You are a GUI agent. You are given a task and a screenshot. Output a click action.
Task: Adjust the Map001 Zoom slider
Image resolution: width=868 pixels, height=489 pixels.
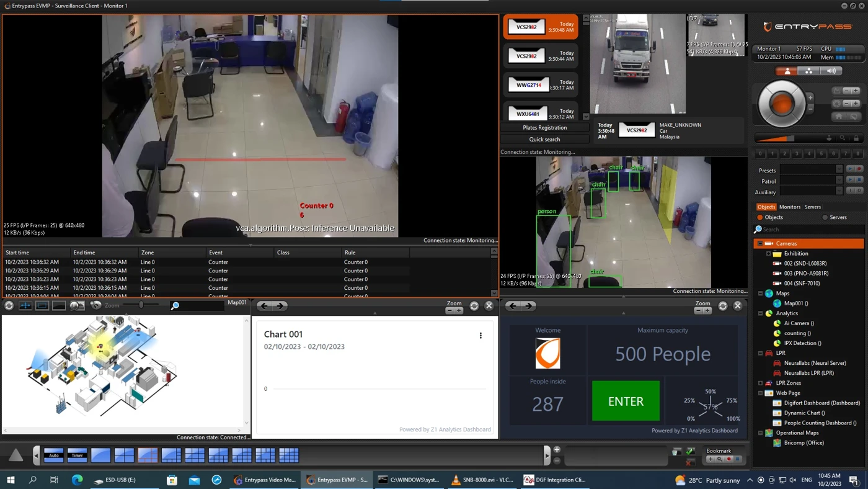click(x=141, y=305)
